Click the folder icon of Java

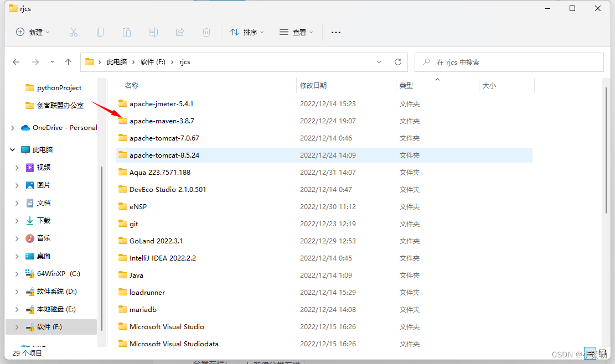click(123, 275)
